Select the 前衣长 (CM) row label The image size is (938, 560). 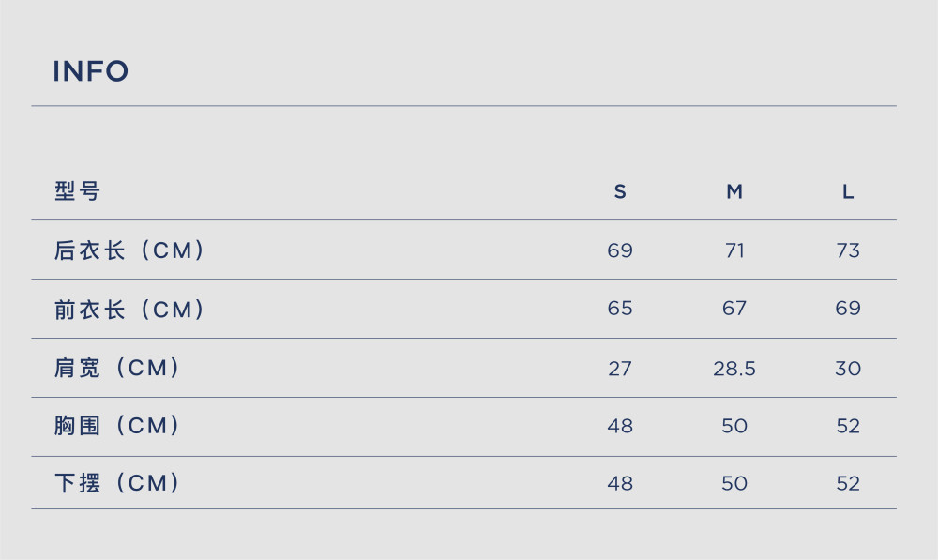[129, 310]
